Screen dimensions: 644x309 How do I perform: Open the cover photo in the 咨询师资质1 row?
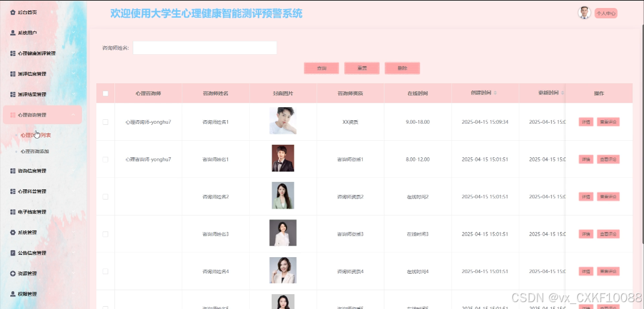click(x=283, y=158)
